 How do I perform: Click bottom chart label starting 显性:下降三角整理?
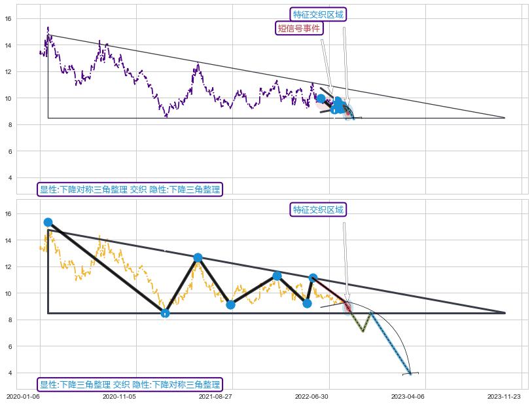click(130, 384)
